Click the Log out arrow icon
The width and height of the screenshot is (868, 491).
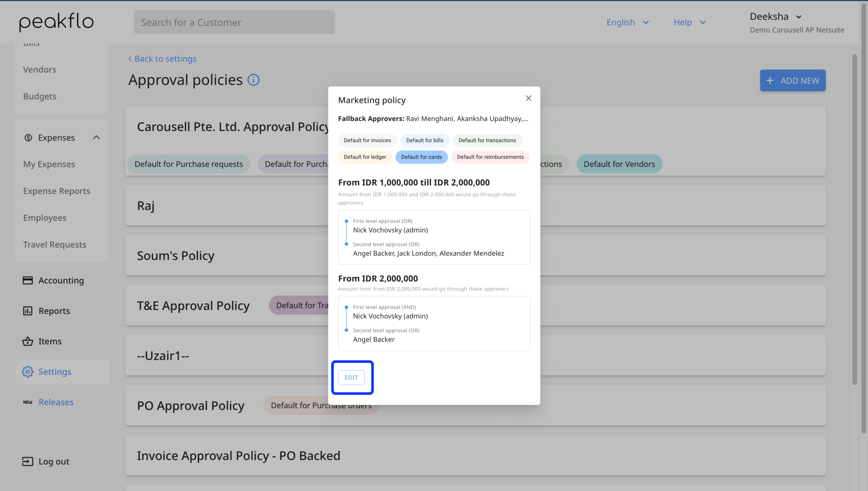[28, 462]
